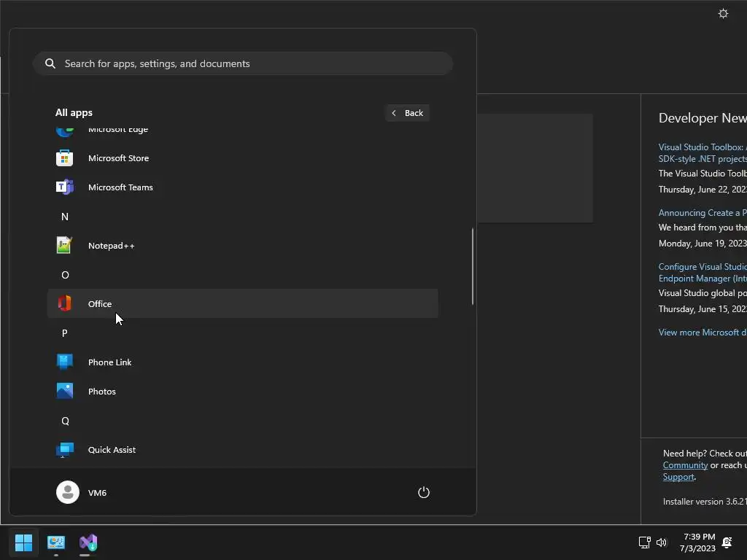Open Visual Studio Toolbox news link
The image size is (747, 560).
pyautogui.click(x=703, y=153)
